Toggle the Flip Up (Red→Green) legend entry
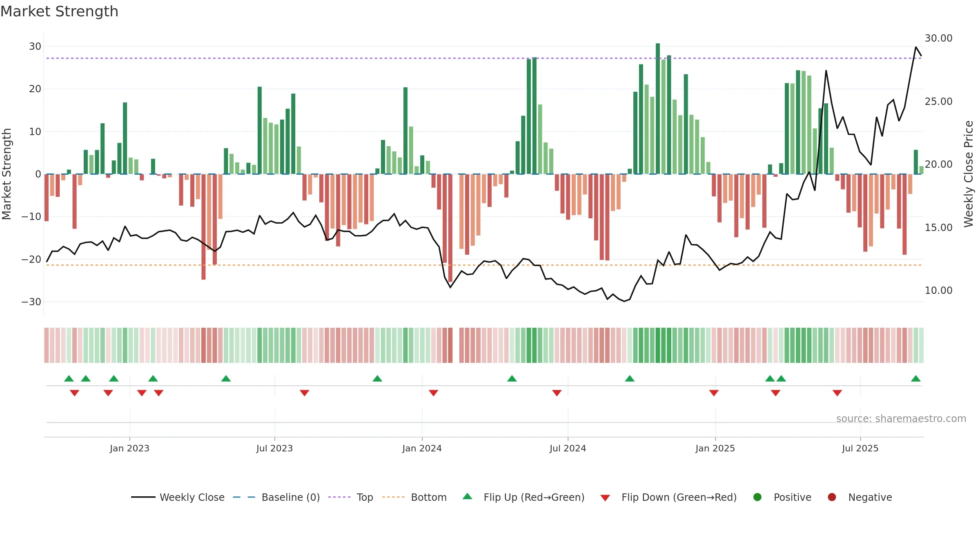This screenshot has height=551, width=980. click(x=523, y=497)
